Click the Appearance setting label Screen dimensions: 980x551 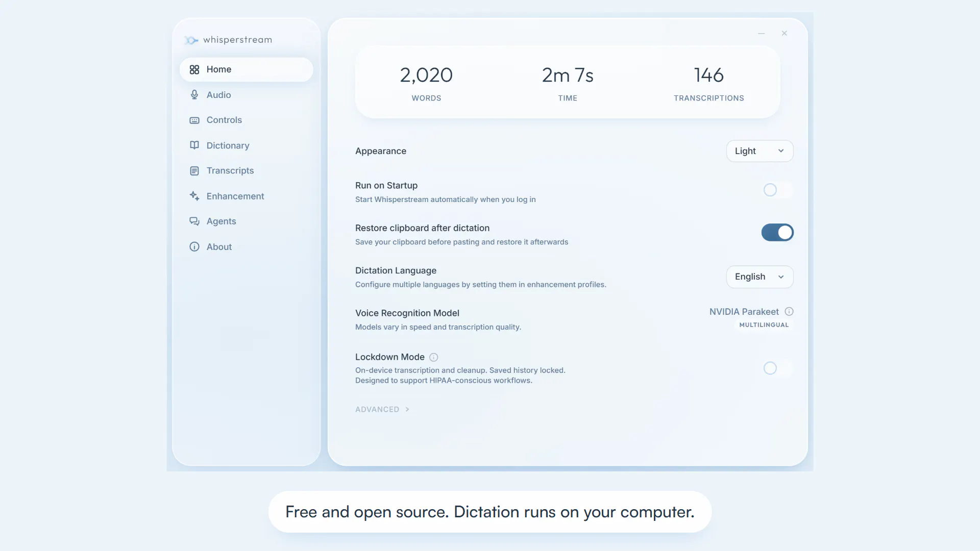[381, 151]
